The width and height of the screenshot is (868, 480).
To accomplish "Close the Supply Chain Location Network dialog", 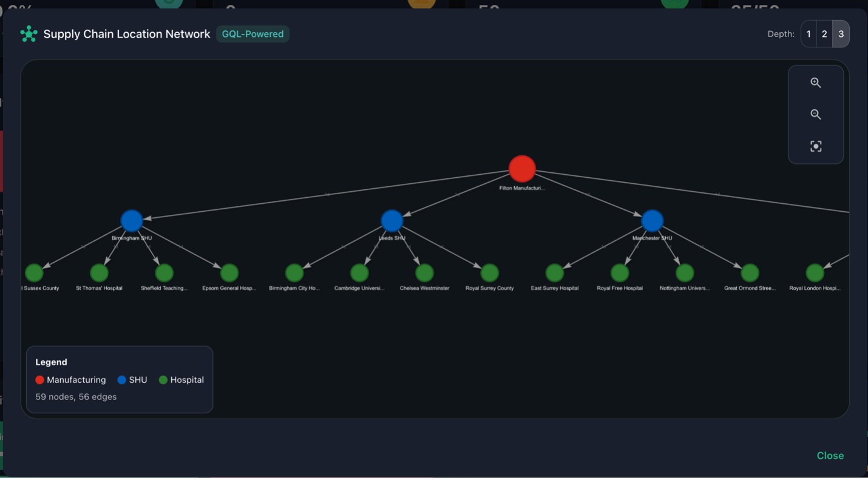I will pos(830,456).
